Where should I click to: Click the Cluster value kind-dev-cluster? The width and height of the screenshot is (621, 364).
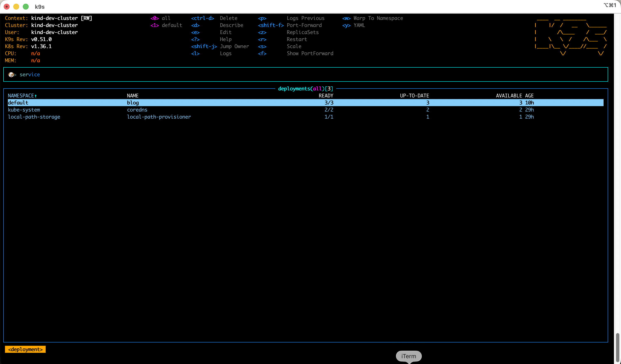click(x=54, y=25)
